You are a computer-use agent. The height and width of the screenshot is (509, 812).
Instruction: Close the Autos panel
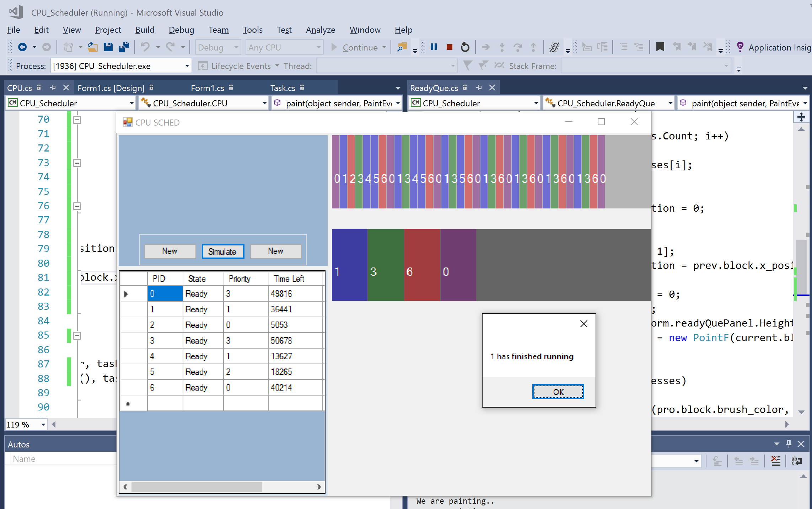[x=801, y=444]
